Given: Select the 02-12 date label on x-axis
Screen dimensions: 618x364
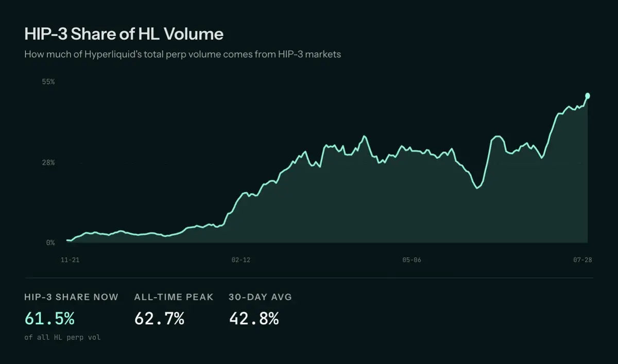Looking at the screenshot, I should (241, 261).
